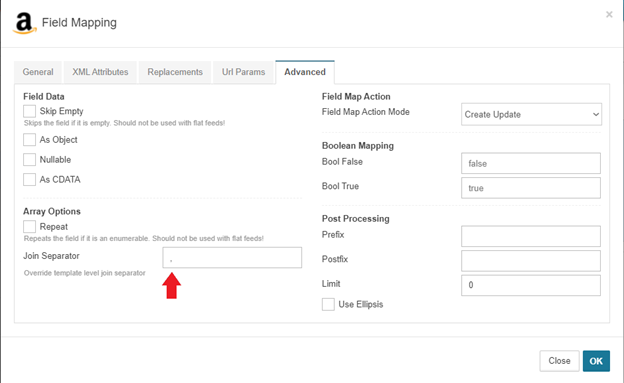Click the Bool True label

[x=340, y=186]
